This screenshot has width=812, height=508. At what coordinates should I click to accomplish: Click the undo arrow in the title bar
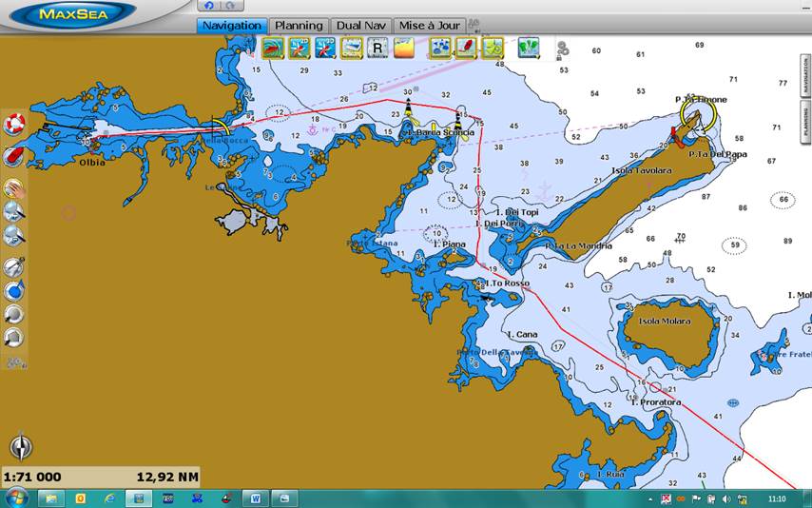click(x=209, y=6)
